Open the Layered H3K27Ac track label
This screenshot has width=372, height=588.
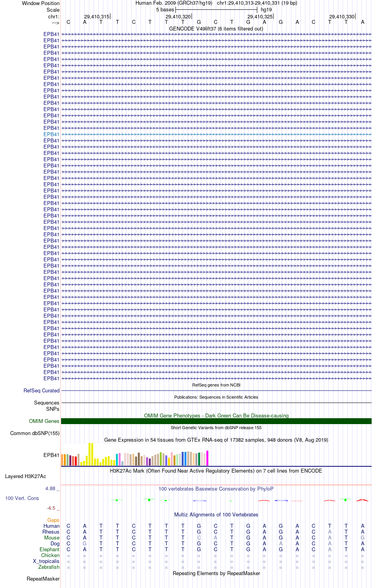pyautogui.click(x=25, y=476)
